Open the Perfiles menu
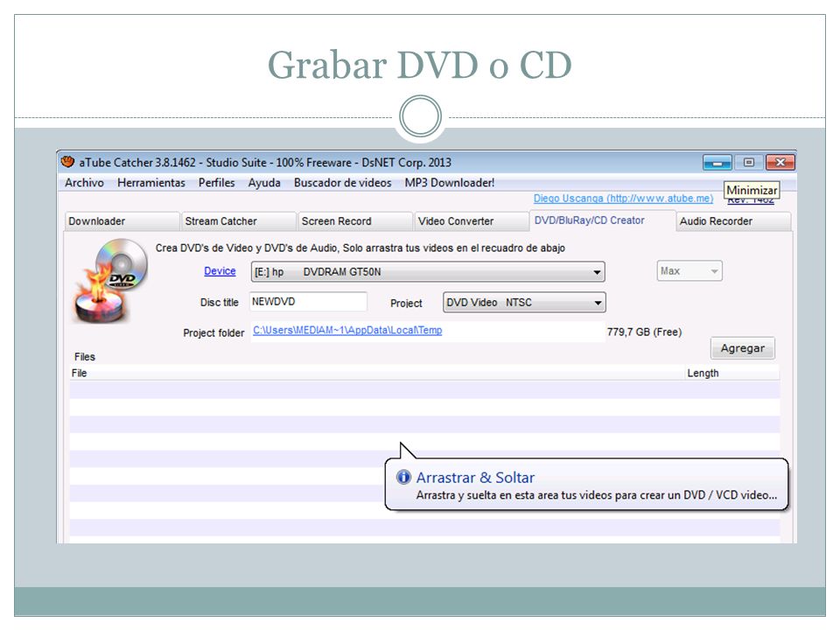Viewport: 840px width, 630px height. [x=216, y=183]
